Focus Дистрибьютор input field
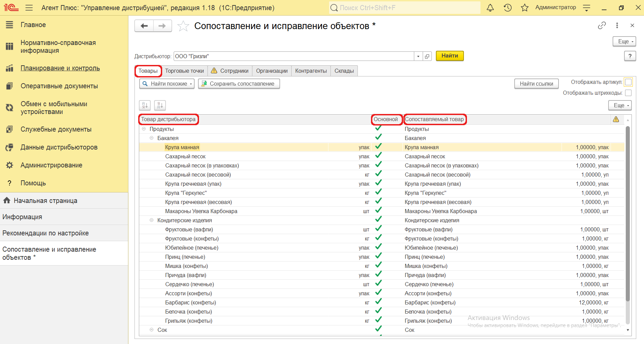The height and width of the screenshot is (344, 644). click(294, 56)
